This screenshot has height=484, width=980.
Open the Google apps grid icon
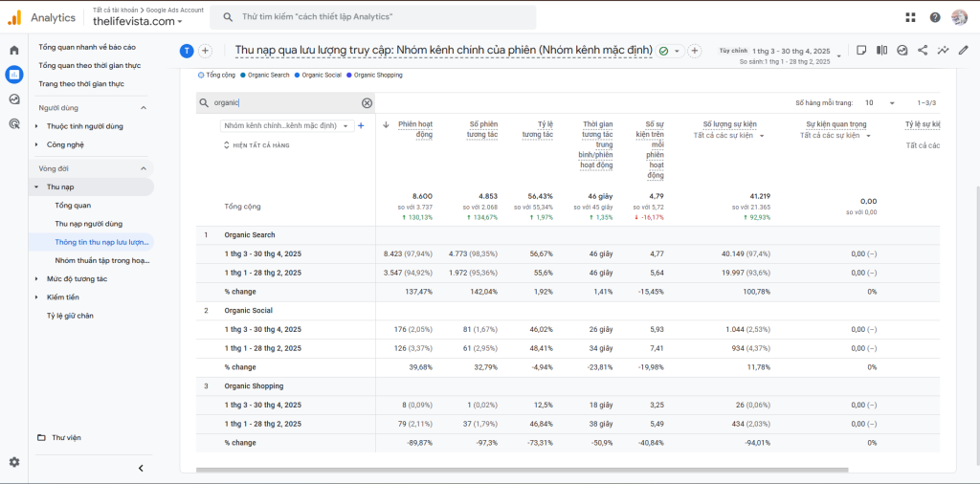(x=911, y=17)
